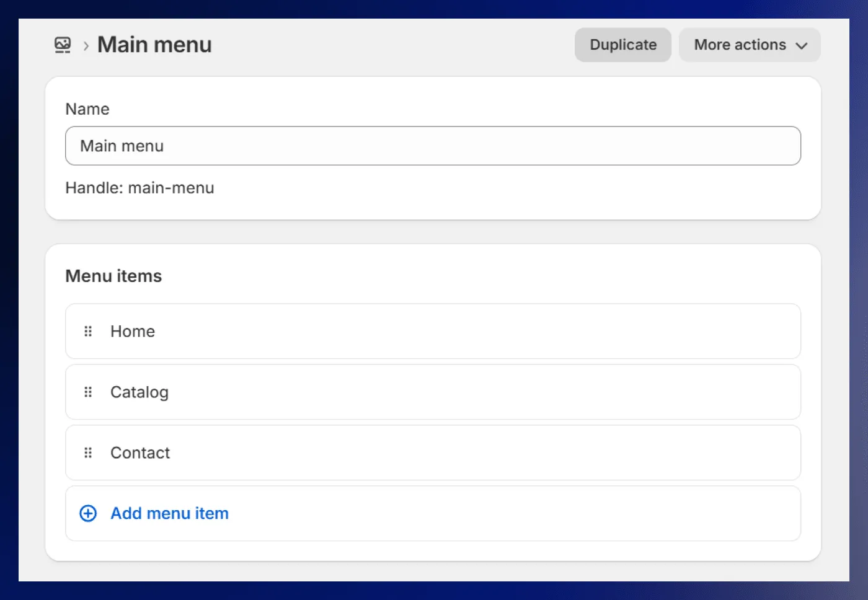Click the drag handle next to Home
Viewport: 868px width, 600px height.
(x=87, y=331)
